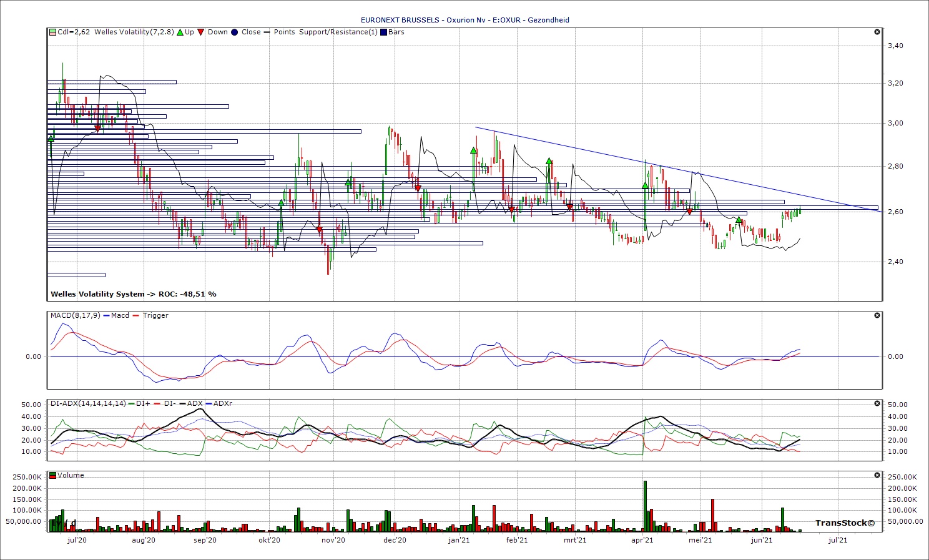This screenshot has width=929, height=560.
Task: Click the 50.00 label on left DI-ADX axis
Action: 31,405
